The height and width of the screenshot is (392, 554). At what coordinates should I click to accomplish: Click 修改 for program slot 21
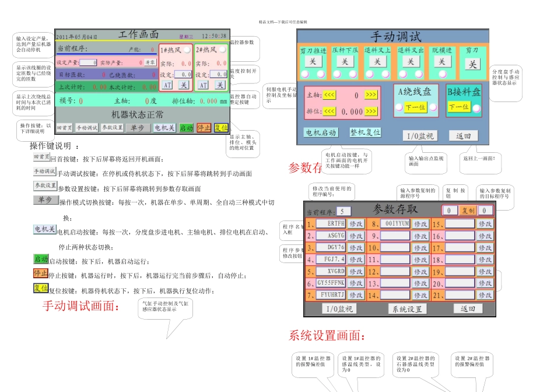pyautogui.click(x=485, y=295)
